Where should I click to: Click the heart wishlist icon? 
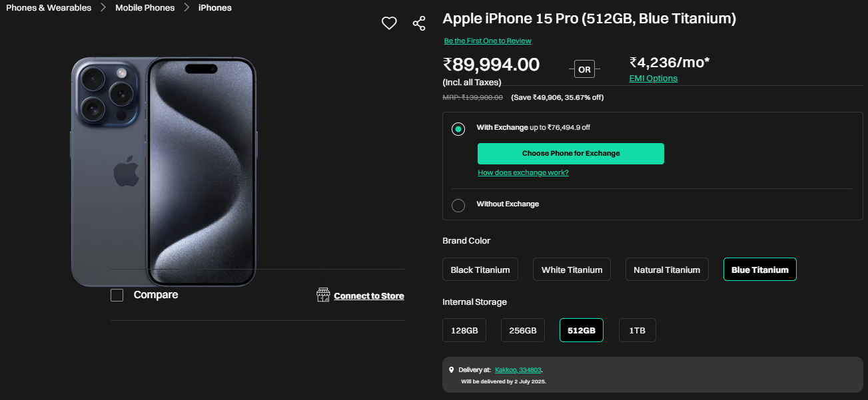pos(389,23)
